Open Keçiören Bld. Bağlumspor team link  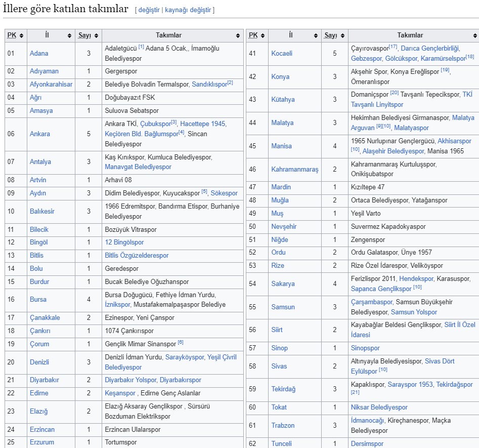(x=142, y=134)
